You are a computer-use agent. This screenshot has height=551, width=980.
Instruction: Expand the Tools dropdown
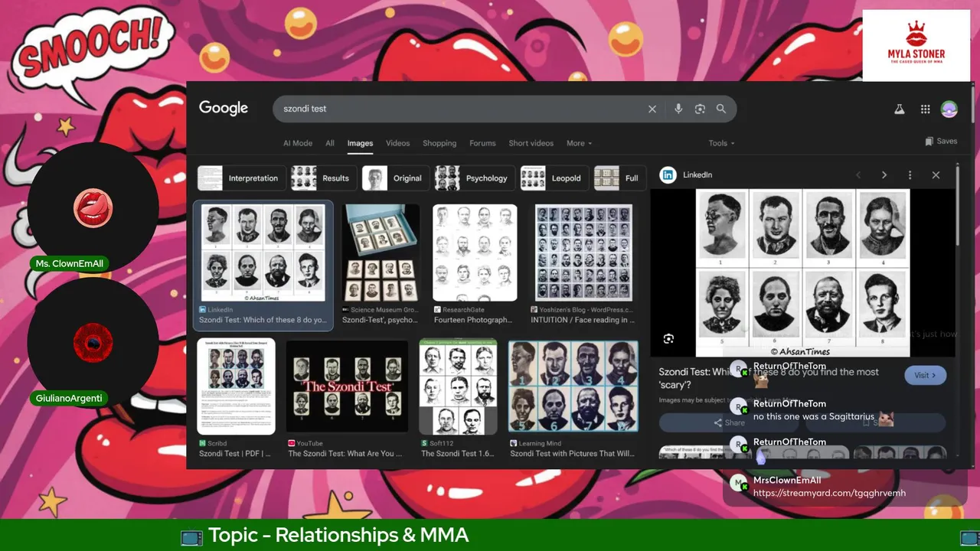click(x=721, y=143)
